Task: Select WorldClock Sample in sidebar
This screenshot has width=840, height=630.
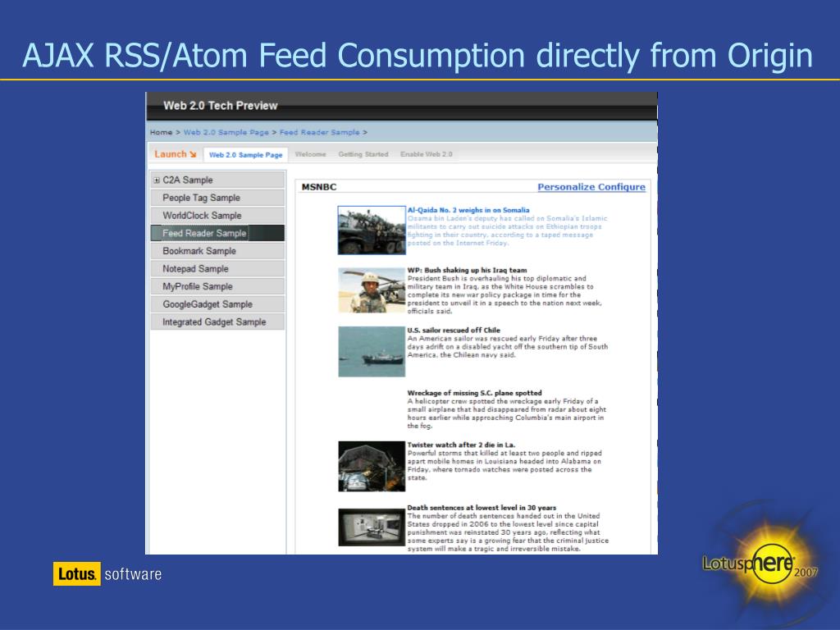Action: pos(217,216)
